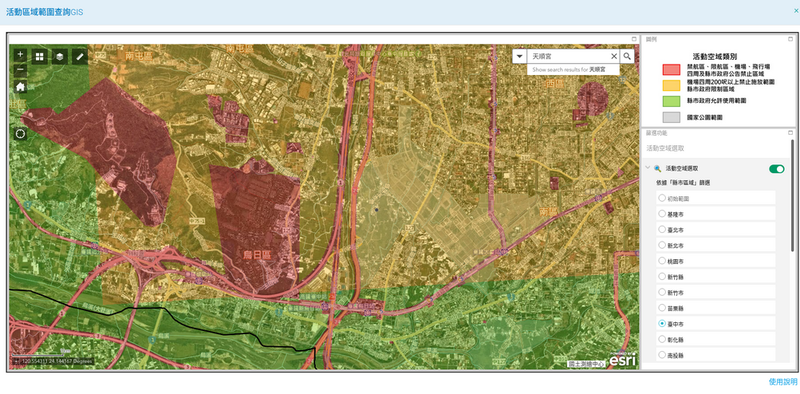Collapse the 活動空域選取 section
Screen dimensions: 800x394
point(647,168)
